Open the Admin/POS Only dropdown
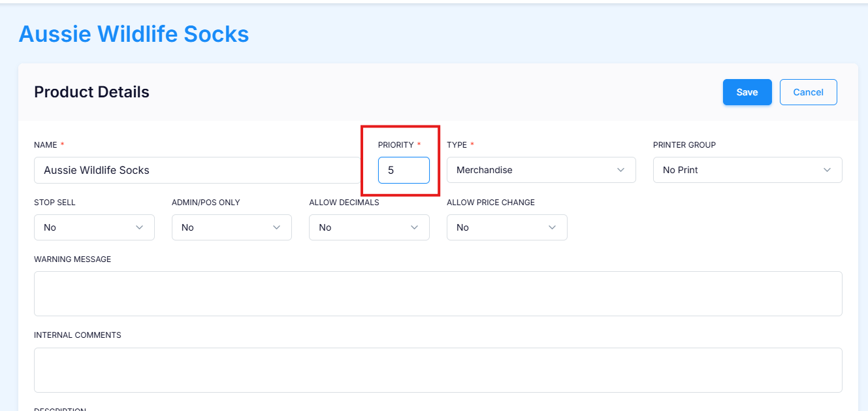Viewport: 868px width, 411px height. (232, 227)
